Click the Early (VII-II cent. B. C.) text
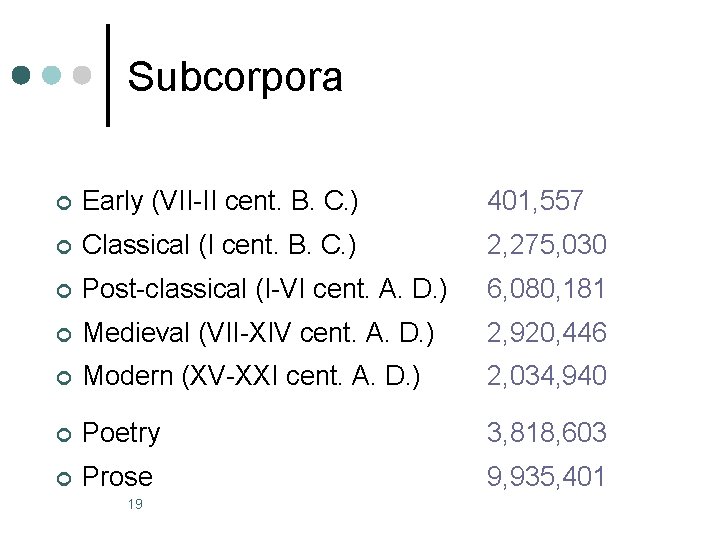The width and height of the screenshot is (720, 540). pos(220,201)
